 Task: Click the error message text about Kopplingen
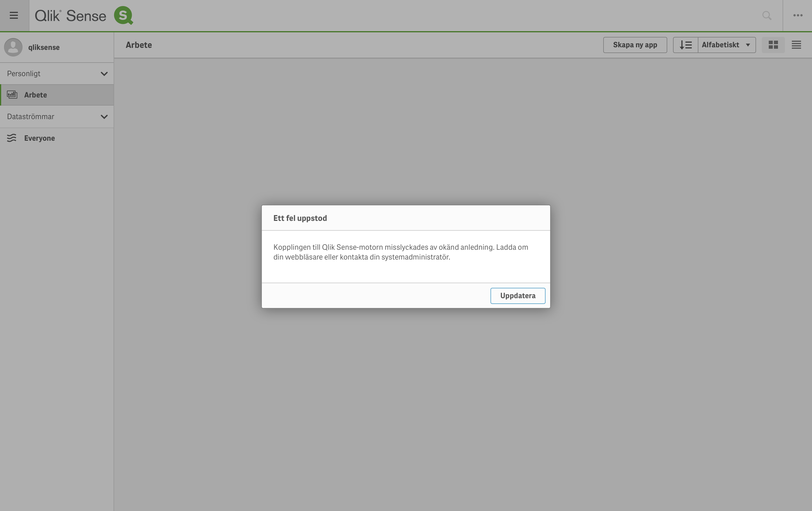(x=401, y=252)
